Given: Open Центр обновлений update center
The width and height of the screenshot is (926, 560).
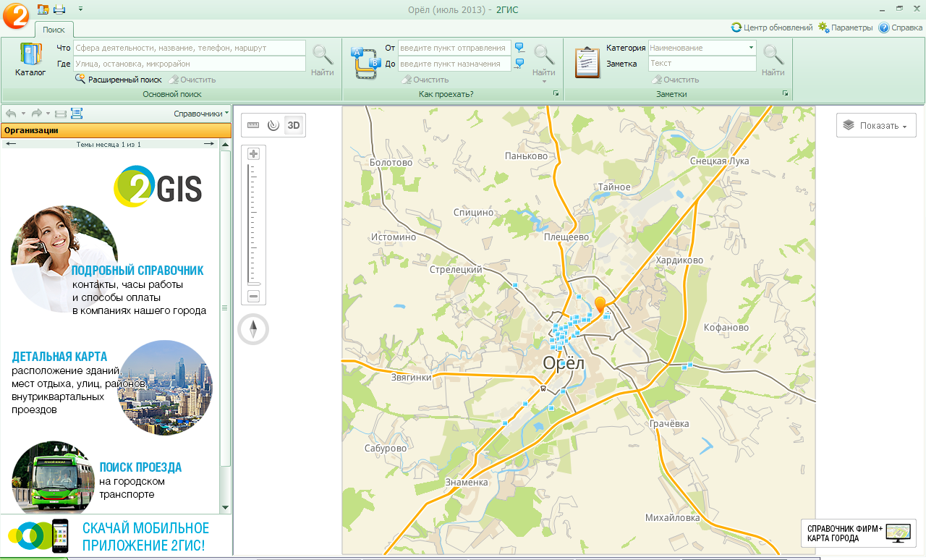Looking at the screenshot, I should [772, 27].
